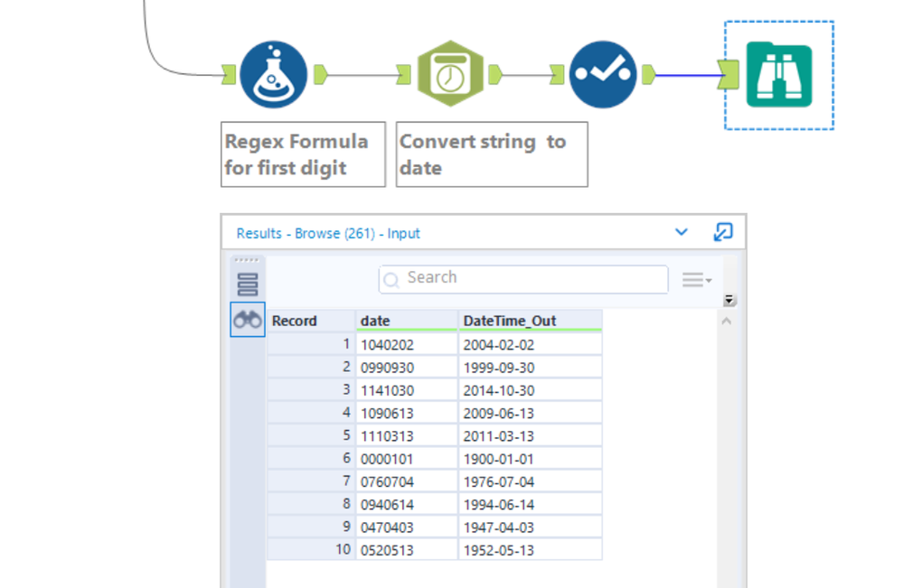Click date cell 0760704
Screen dimensions: 903x588
point(407,481)
